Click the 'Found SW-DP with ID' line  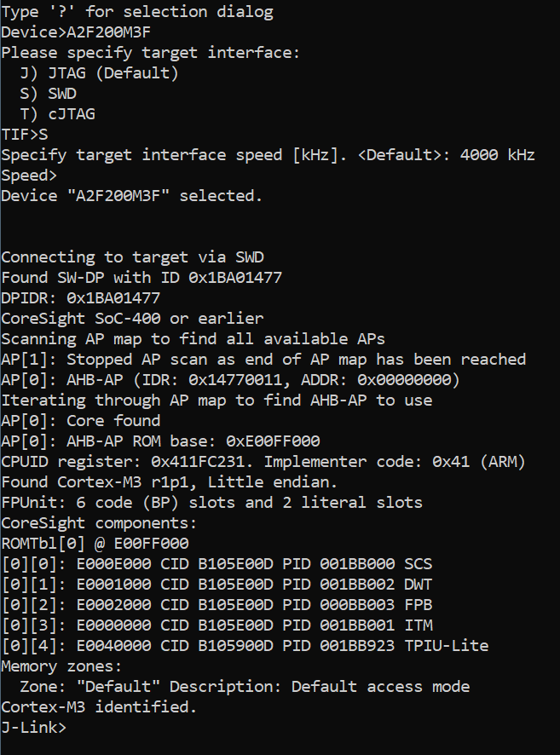click(x=141, y=278)
